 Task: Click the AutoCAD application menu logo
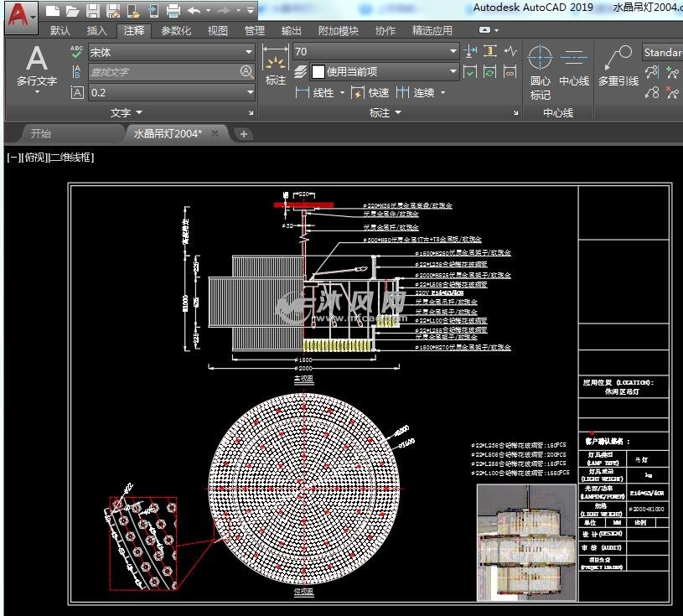(18, 16)
